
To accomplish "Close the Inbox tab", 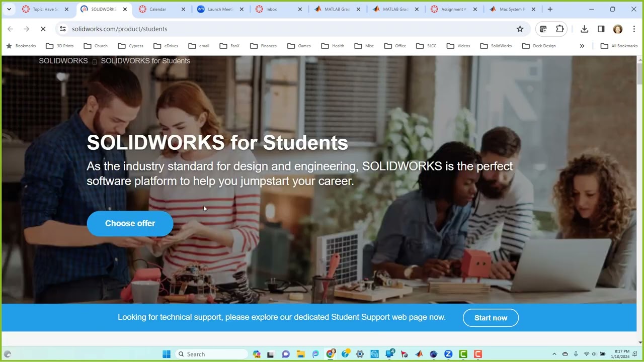I will 300,9.
